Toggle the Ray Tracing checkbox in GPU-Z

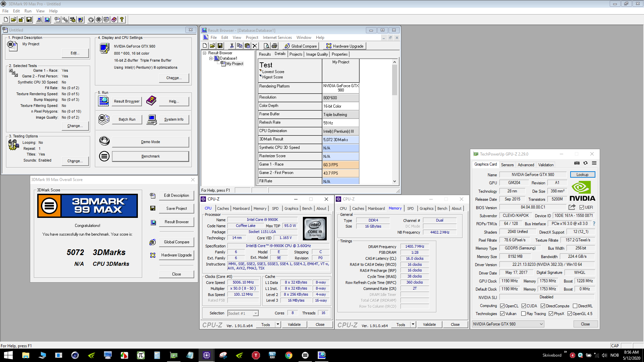524,314
